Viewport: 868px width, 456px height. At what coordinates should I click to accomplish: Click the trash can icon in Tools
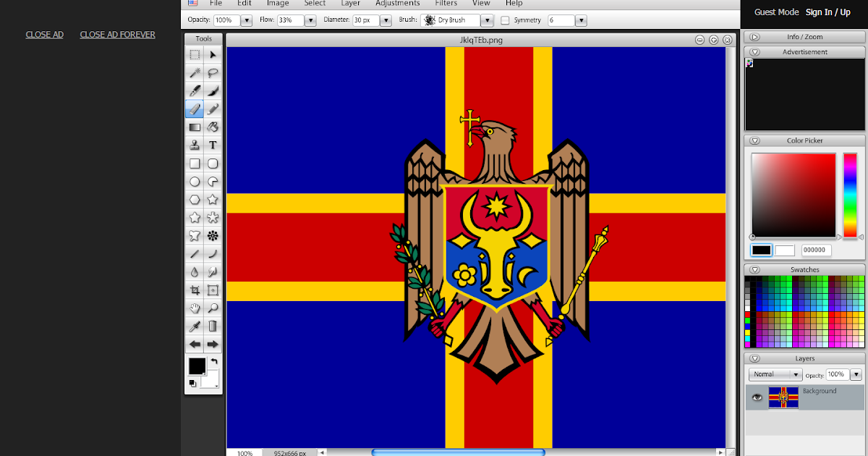(x=213, y=326)
